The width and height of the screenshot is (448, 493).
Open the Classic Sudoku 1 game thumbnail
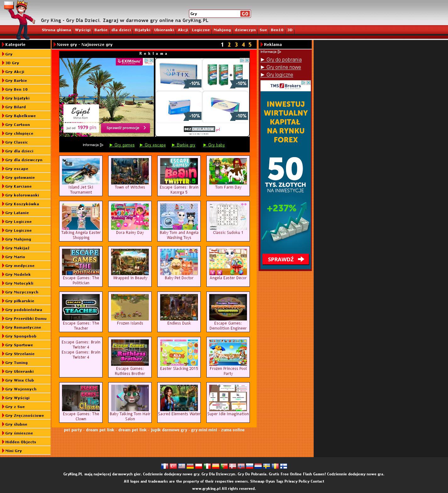point(228,217)
